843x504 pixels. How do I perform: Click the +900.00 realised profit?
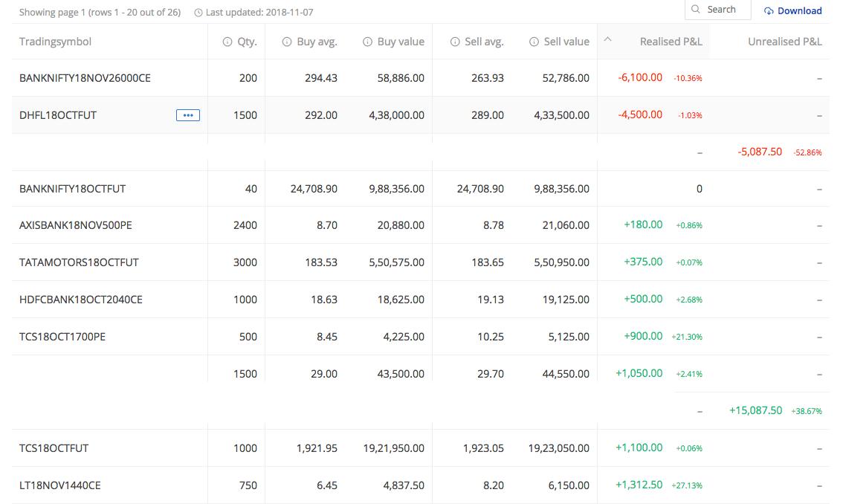pyautogui.click(x=643, y=336)
